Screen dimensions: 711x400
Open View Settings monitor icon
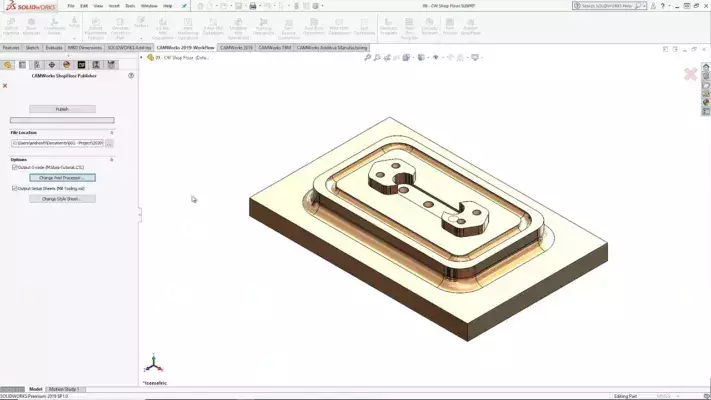[x=475, y=58]
